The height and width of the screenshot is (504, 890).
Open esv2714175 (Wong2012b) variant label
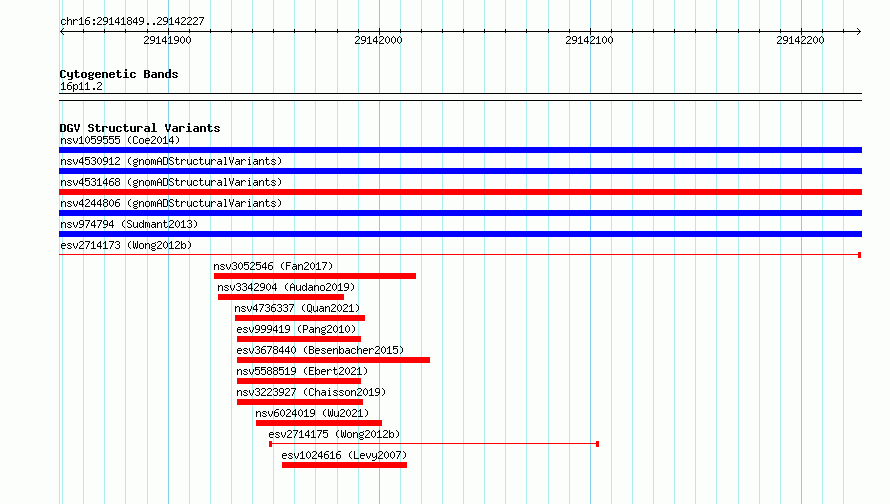click(x=334, y=434)
